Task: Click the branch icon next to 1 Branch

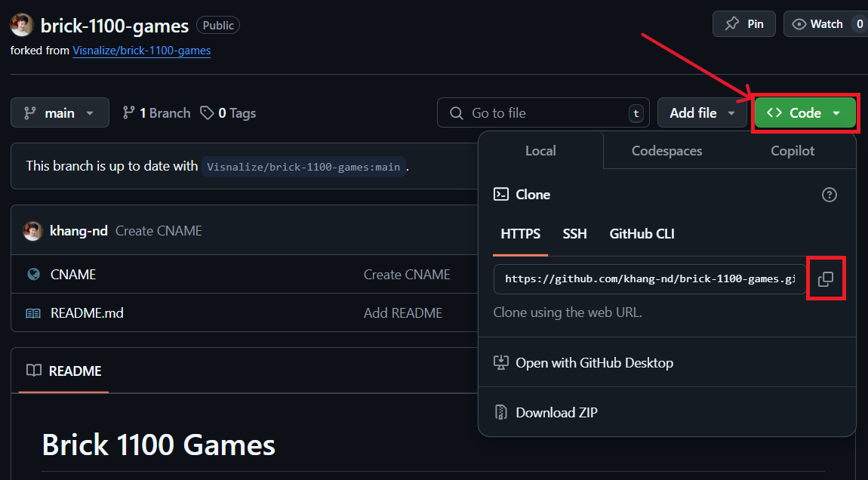Action: tap(129, 113)
